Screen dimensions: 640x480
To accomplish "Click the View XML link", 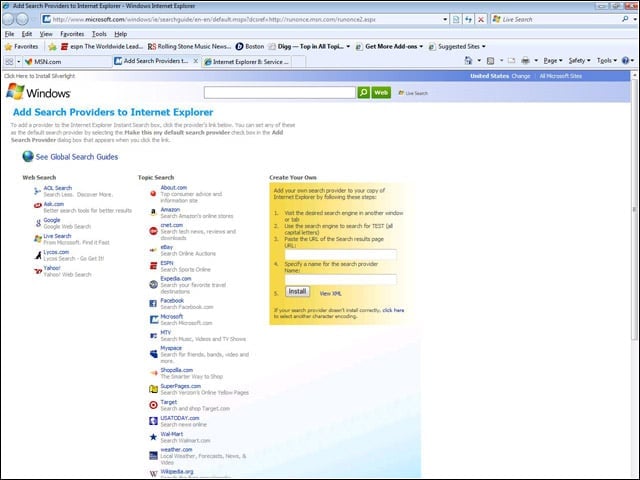I will [x=330, y=293].
